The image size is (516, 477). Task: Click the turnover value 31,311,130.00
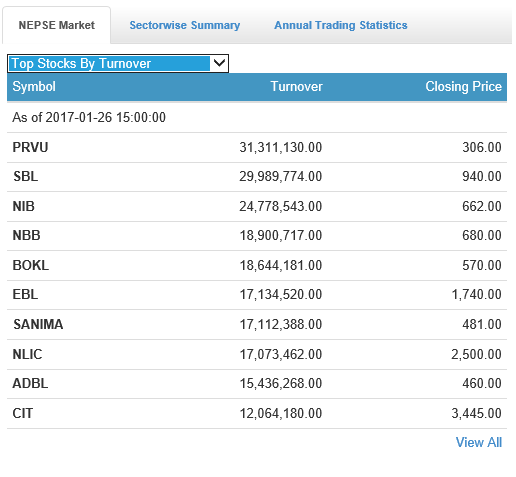[x=281, y=147]
